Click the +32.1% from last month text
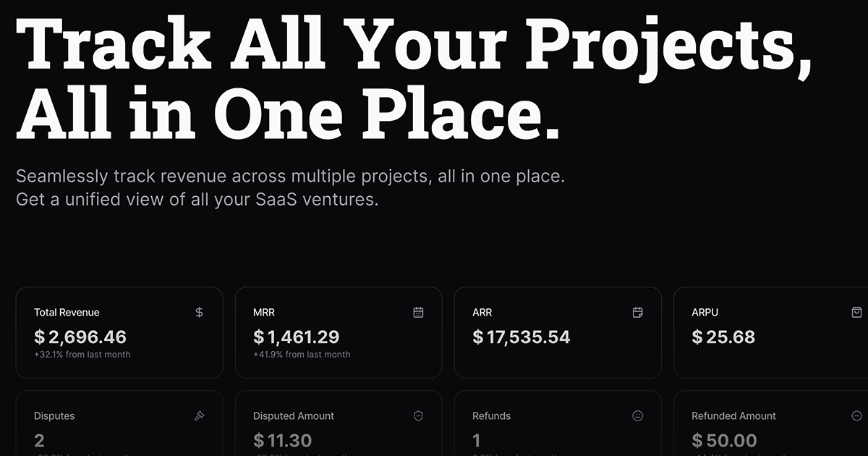 coord(82,355)
